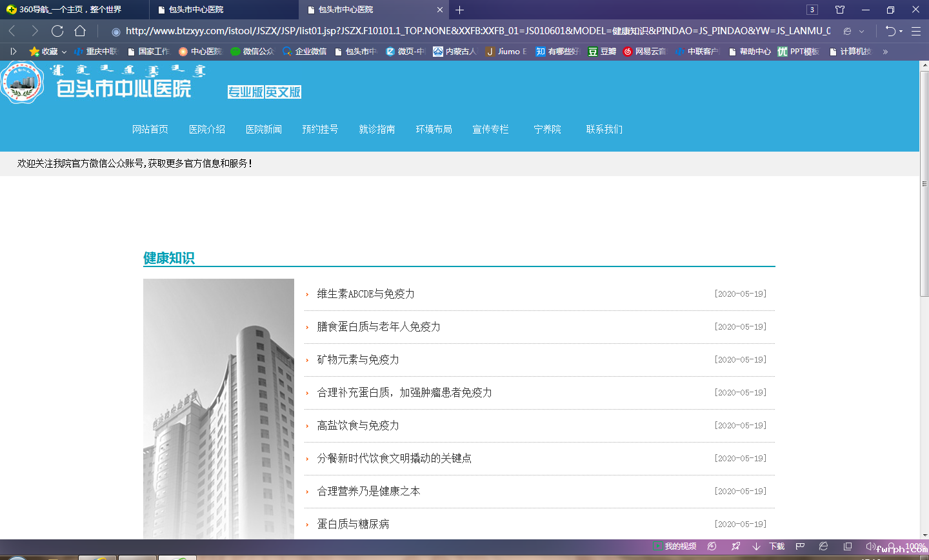Switch to the 360导航 tab

[x=70, y=10]
